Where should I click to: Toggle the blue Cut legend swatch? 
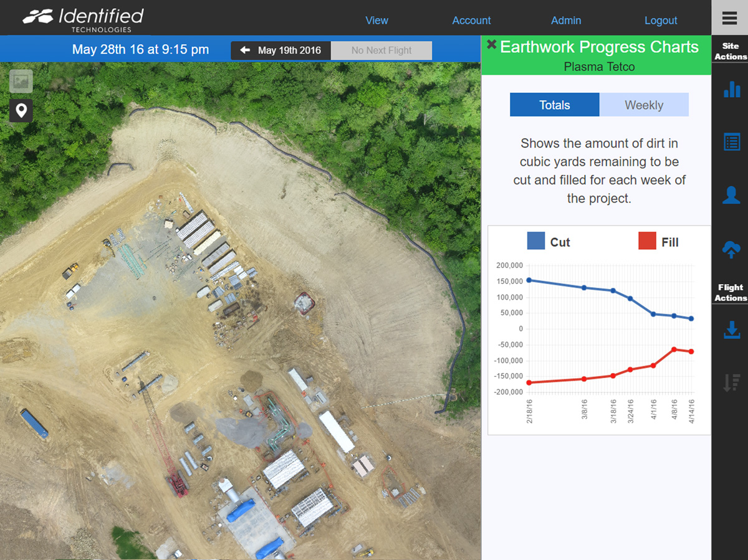tap(536, 241)
